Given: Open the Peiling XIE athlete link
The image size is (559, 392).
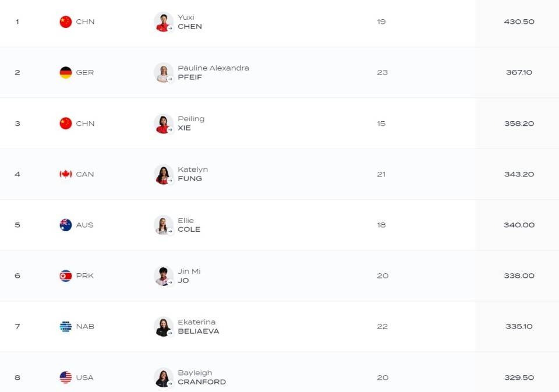Looking at the screenshot, I should click(191, 123).
